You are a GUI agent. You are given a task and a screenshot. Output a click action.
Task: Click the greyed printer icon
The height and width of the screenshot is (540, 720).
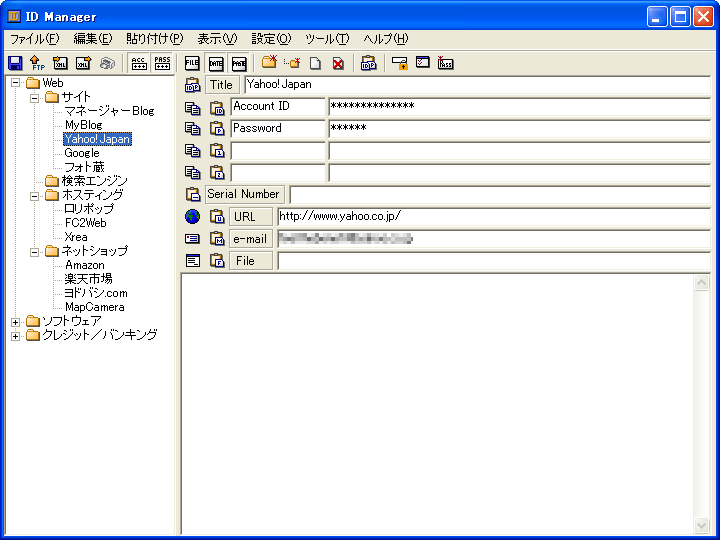coord(107,63)
